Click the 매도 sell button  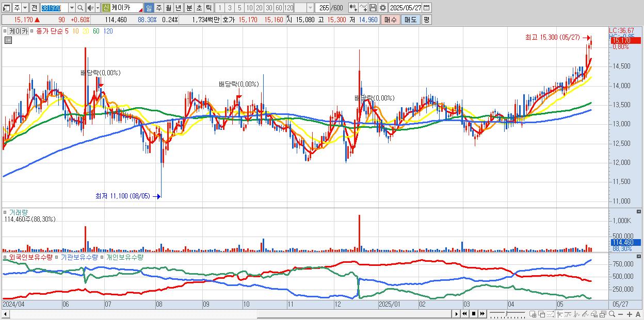410,20
